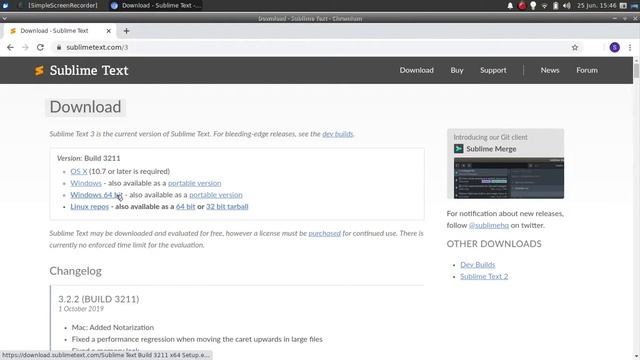The width and height of the screenshot is (640, 360).
Task: Download the Windows 64 bit installer
Action: tap(96, 195)
